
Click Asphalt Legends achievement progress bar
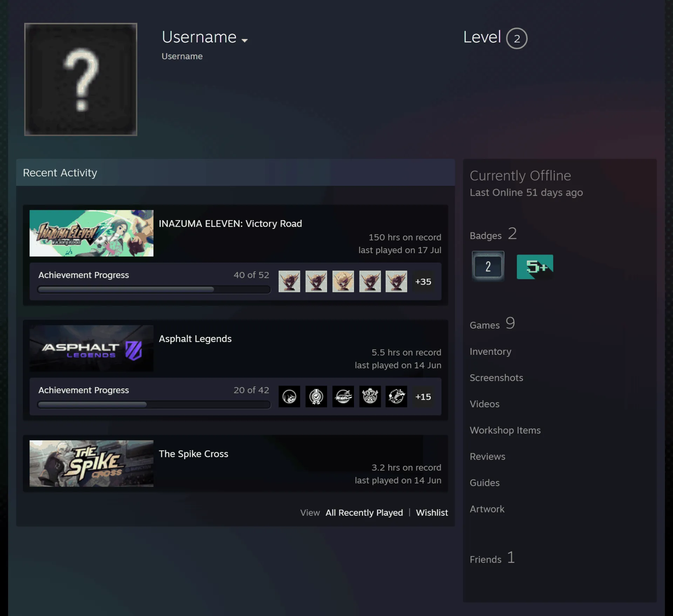(x=154, y=405)
